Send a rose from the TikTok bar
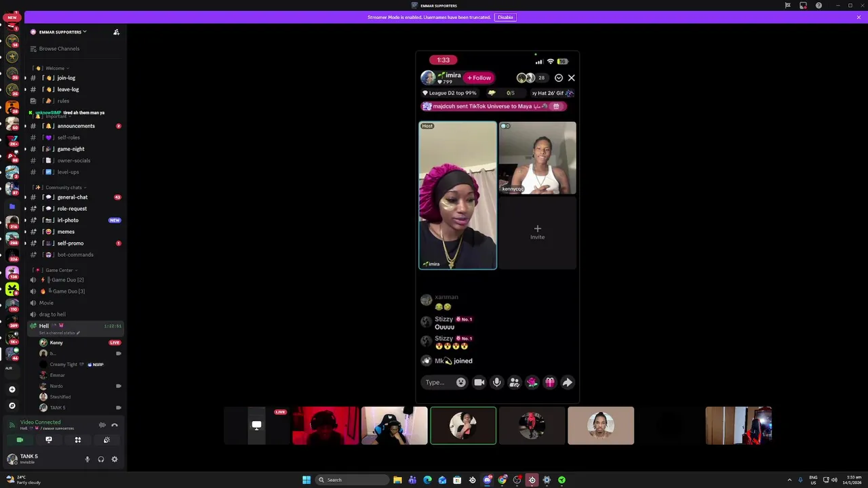The width and height of the screenshot is (868, 488). [532, 382]
